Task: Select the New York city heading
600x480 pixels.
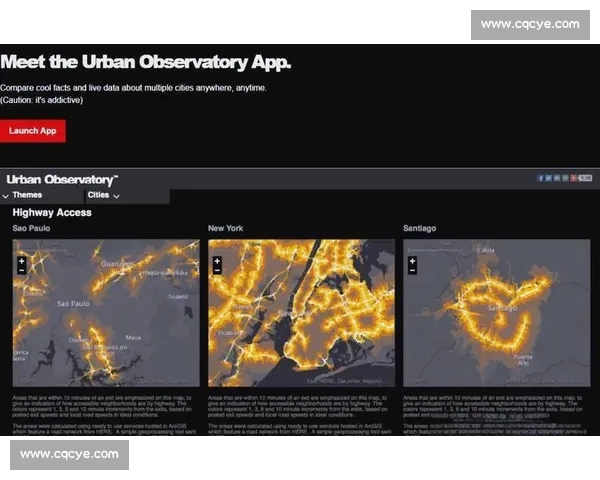Action: tap(226, 229)
